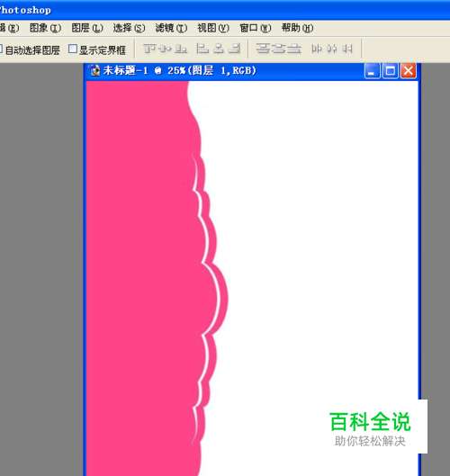Click the align left edges icon
Screen dimensions: 450x476
pos(202,49)
